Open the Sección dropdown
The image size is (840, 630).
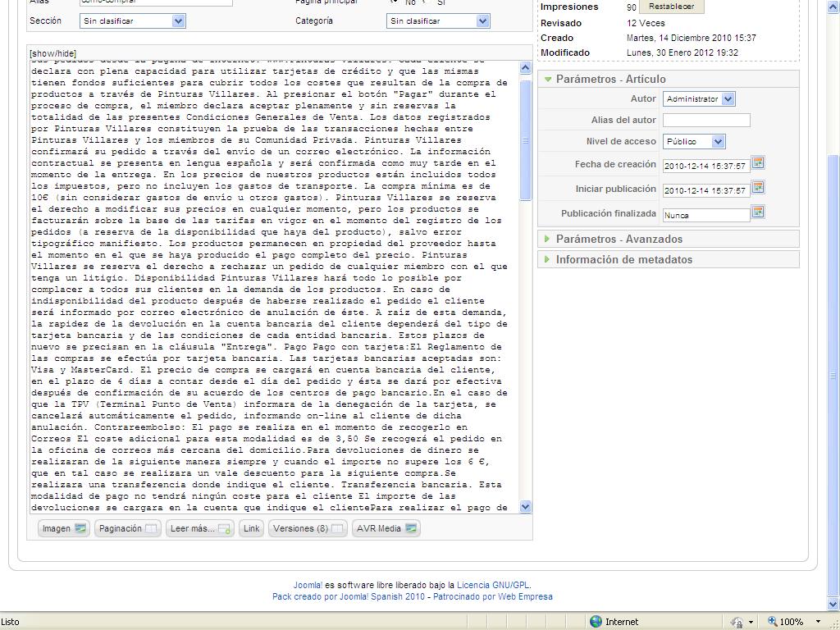point(132,21)
